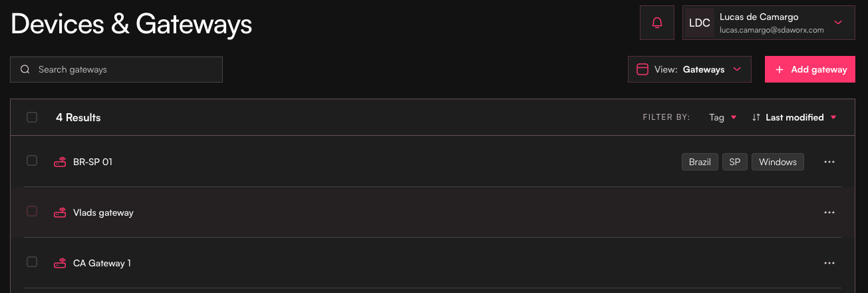868x293 pixels.
Task: Click the Add gateway button
Action: click(811, 69)
